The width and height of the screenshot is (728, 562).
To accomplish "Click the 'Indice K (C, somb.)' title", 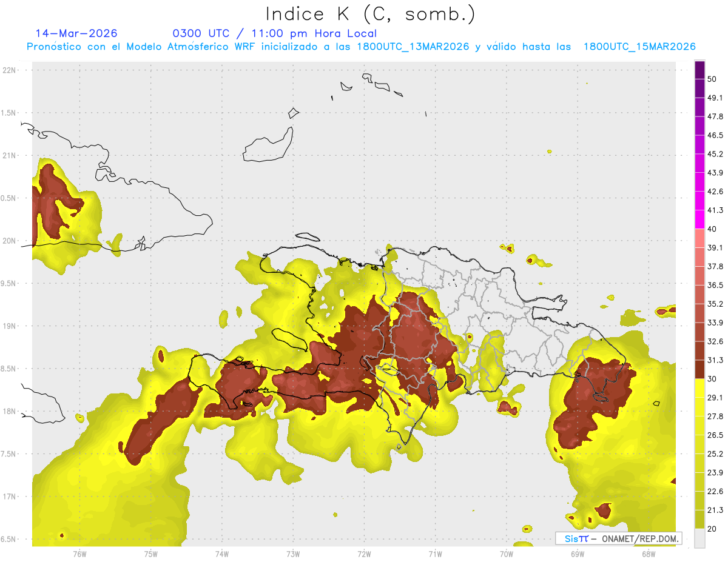I will pyautogui.click(x=371, y=13).
